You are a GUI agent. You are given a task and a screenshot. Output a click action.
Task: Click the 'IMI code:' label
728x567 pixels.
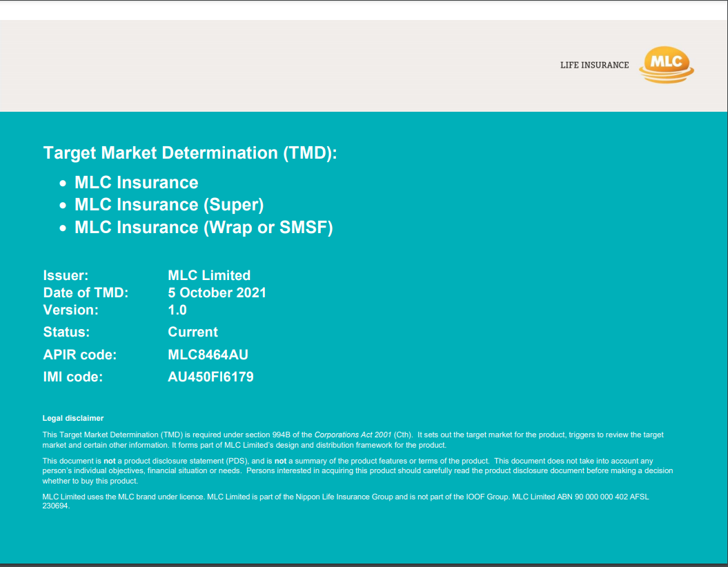tap(73, 377)
